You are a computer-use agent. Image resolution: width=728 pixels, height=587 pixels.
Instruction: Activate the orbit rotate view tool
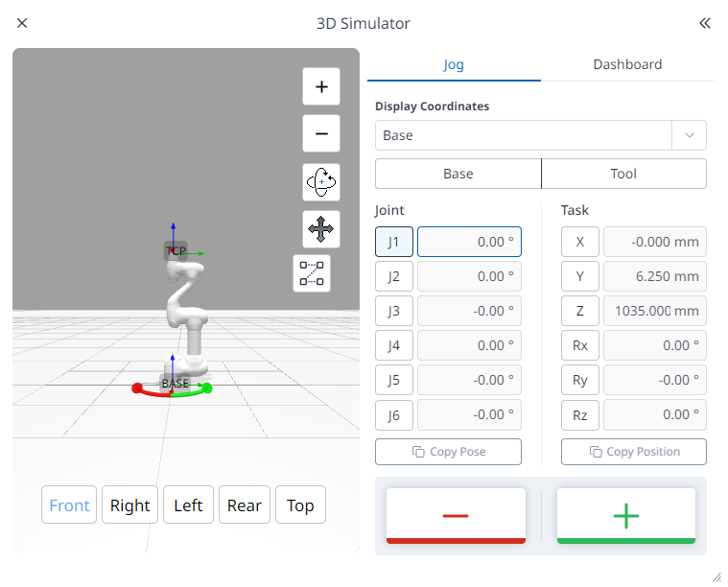(x=321, y=182)
